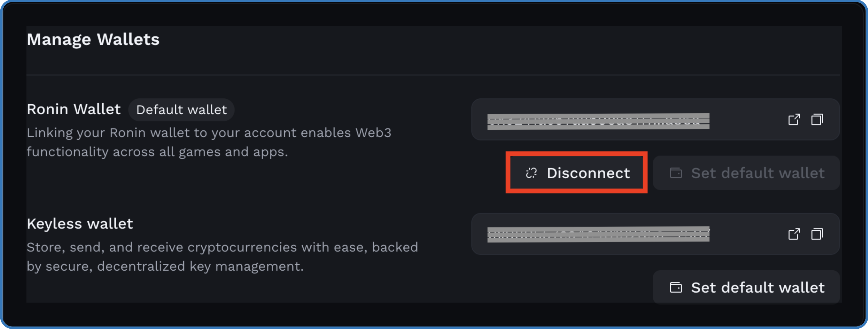This screenshot has height=329, width=868.
Task: Click the Default wallet badge
Action: pyautogui.click(x=181, y=110)
